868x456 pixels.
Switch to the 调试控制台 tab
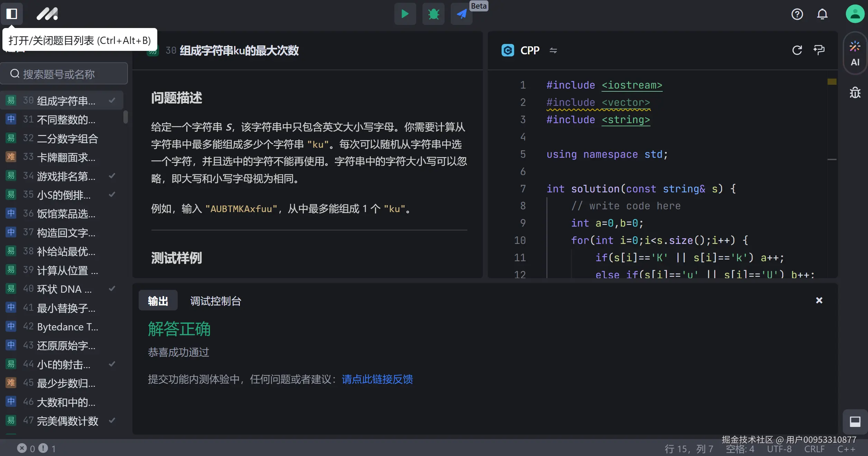216,301
